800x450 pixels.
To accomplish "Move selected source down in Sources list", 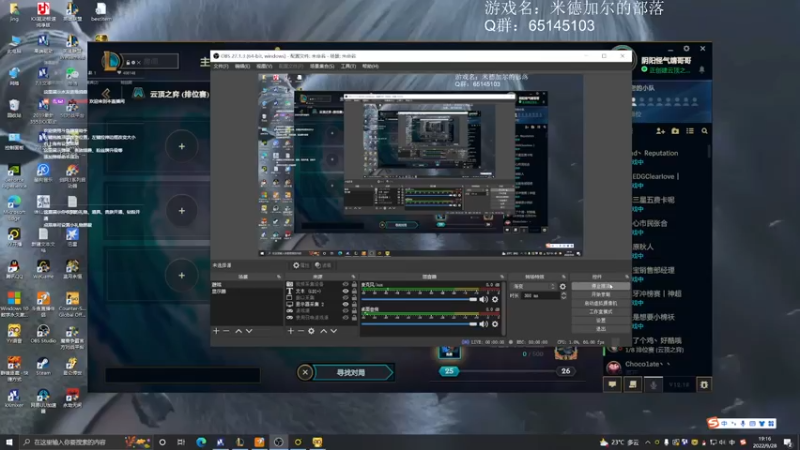I will pos(334,331).
